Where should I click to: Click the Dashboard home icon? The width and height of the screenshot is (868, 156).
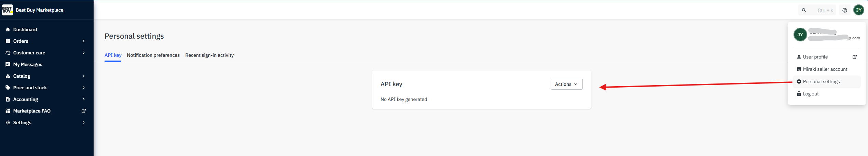point(8,29)
